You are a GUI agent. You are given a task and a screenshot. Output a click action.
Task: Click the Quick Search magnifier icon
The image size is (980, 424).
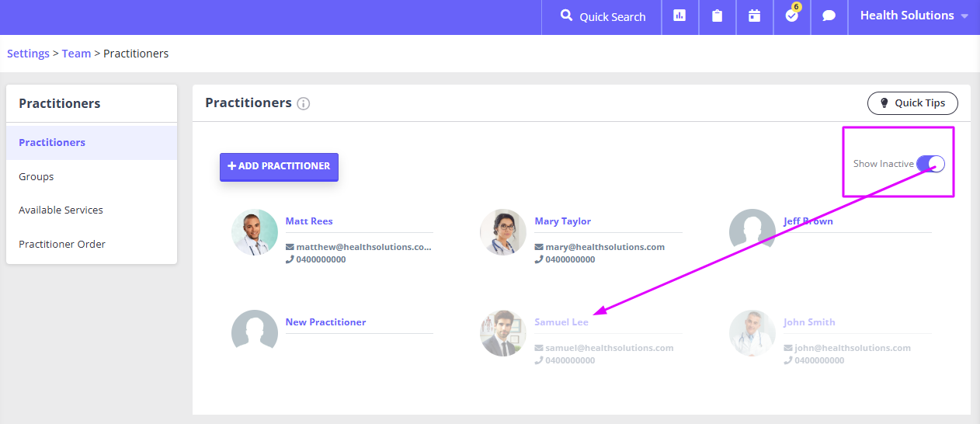click(567, 16)
